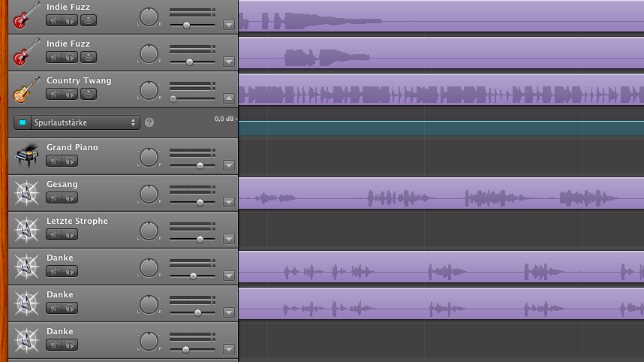Click the 0,0 dB automation level label
644x362 pixels.
tap(224, 119)
